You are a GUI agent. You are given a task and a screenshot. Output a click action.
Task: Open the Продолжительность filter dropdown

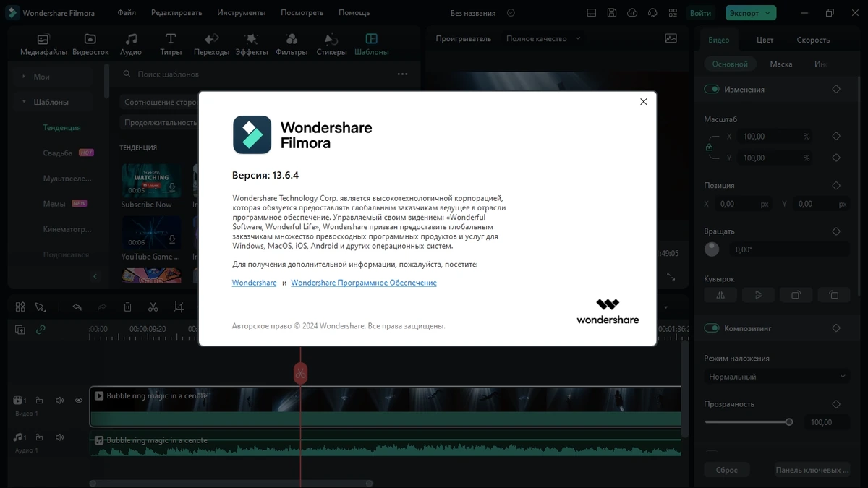159,122
